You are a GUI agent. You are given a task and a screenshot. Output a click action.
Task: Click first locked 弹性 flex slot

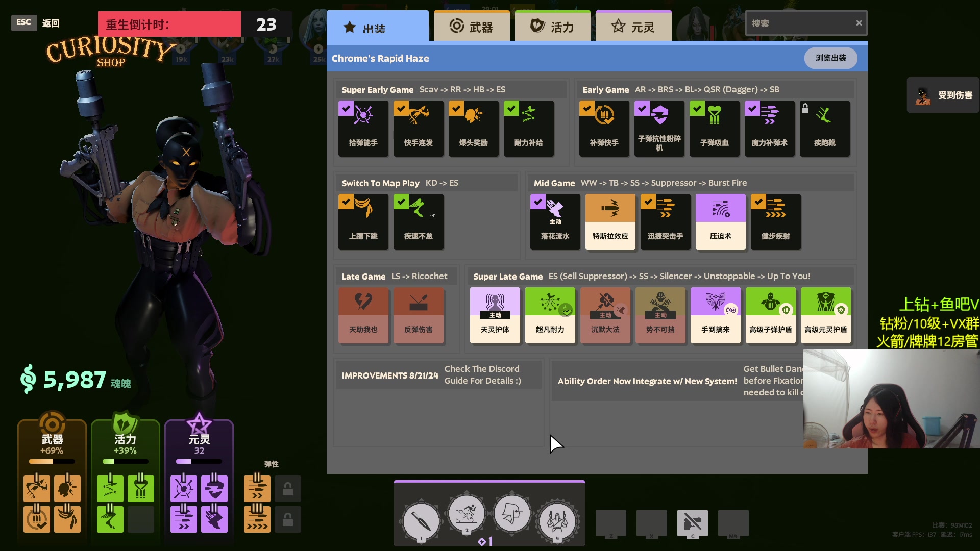click(x=288, y=489)
